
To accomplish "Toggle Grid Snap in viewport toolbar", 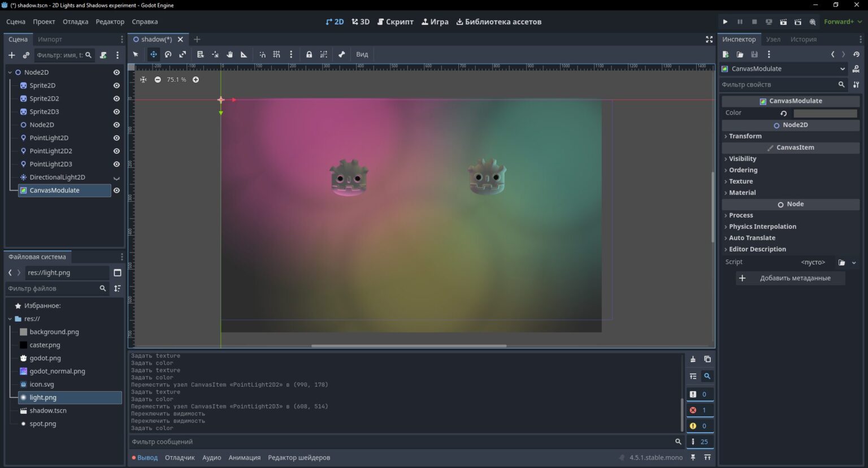I will pos(276,54).
